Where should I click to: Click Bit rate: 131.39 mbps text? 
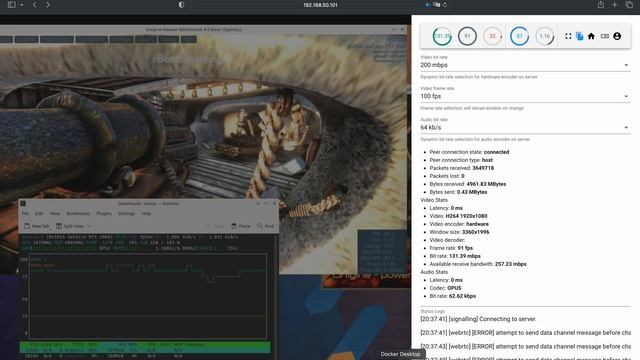pos(455,256)
